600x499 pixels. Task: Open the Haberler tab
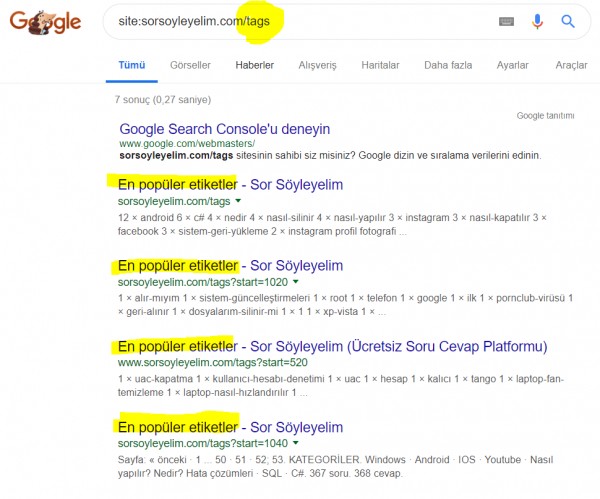[x=254, y=65]
